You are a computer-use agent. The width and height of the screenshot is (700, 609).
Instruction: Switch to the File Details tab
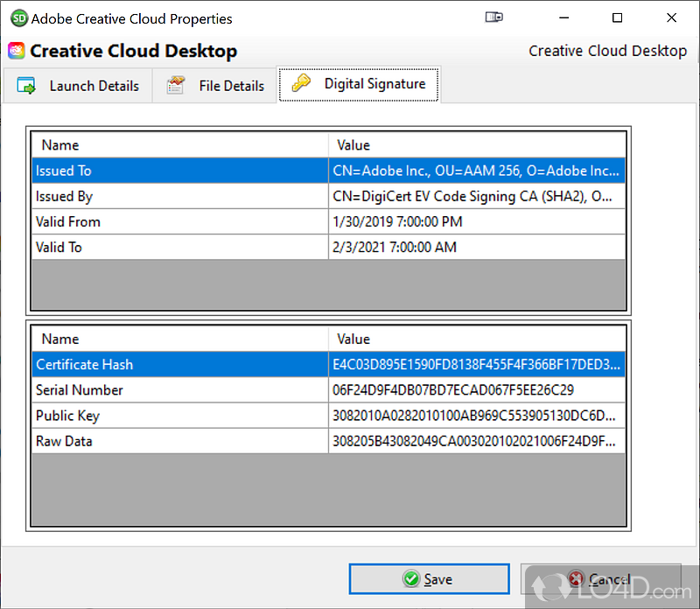(214, 86)
